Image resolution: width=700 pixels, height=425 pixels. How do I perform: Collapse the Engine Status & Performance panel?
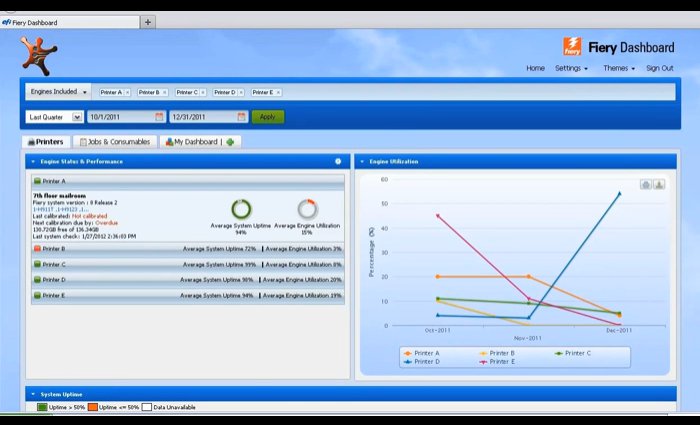tap(33, 162)
